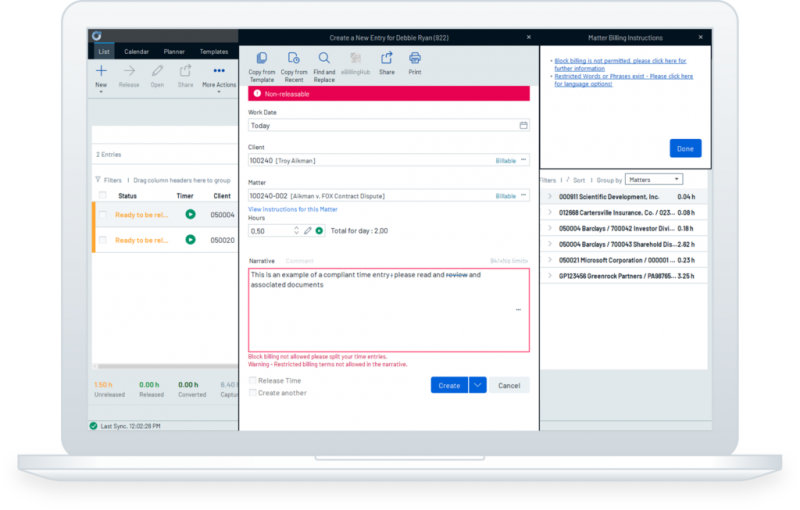800x510 pixels.
Task: Click Done in Matter Billing Instructions
Action: point(685,148)
